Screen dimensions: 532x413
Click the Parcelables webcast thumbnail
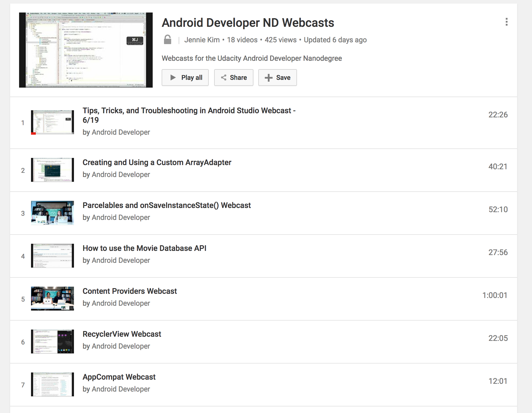coord(52,213)
